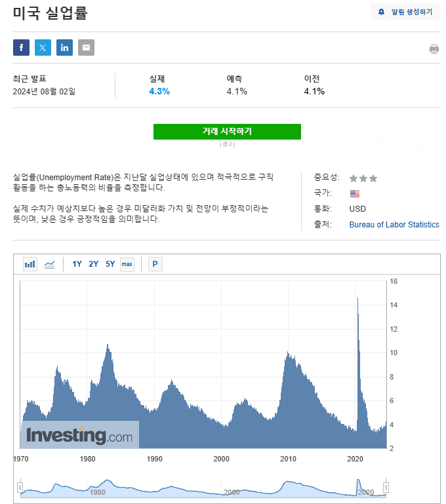Select the 2Y time range
Viewport: 446px width, 504px height.
click(x=94, y=264)
